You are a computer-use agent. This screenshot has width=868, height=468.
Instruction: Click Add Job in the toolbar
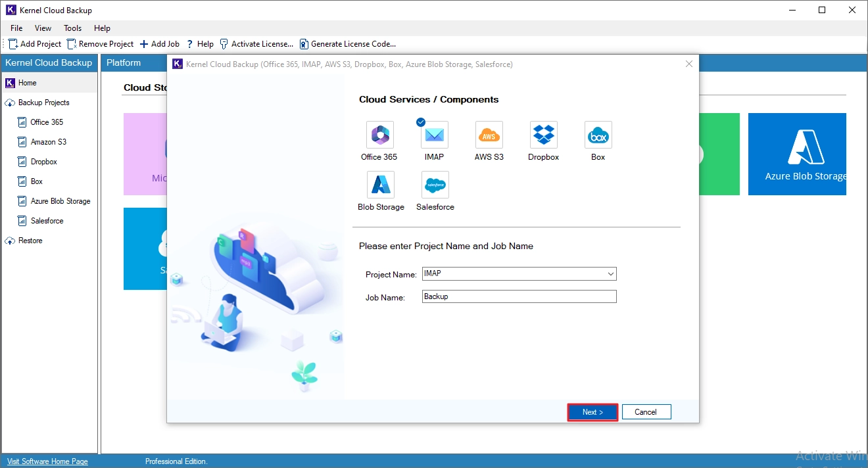(x=160, y=44)
